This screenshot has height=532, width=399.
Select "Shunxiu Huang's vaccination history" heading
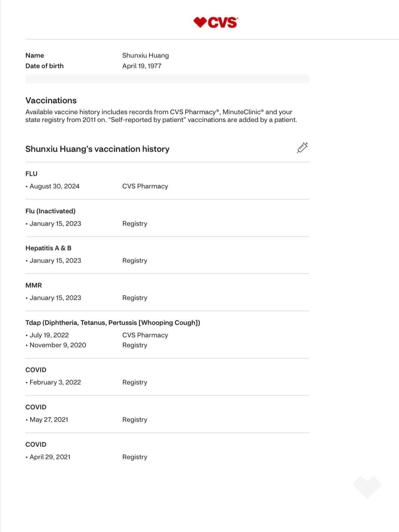(97, 149)
